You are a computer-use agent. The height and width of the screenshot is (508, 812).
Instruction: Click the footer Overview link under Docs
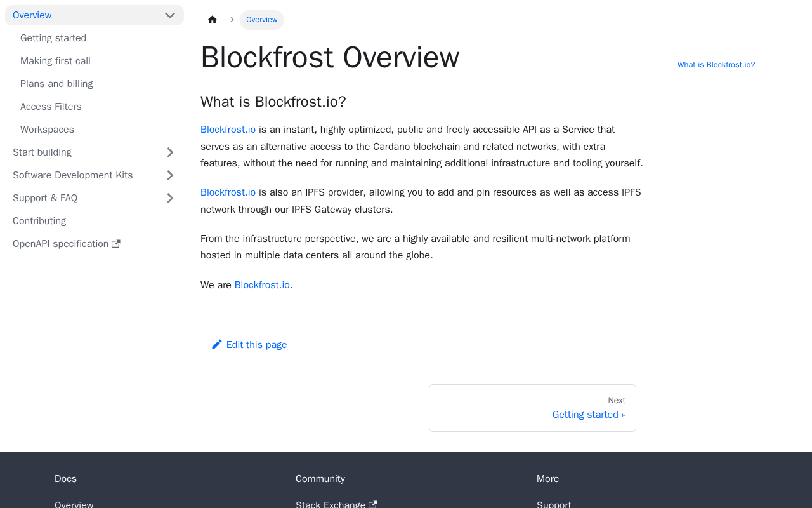point(74,504)
